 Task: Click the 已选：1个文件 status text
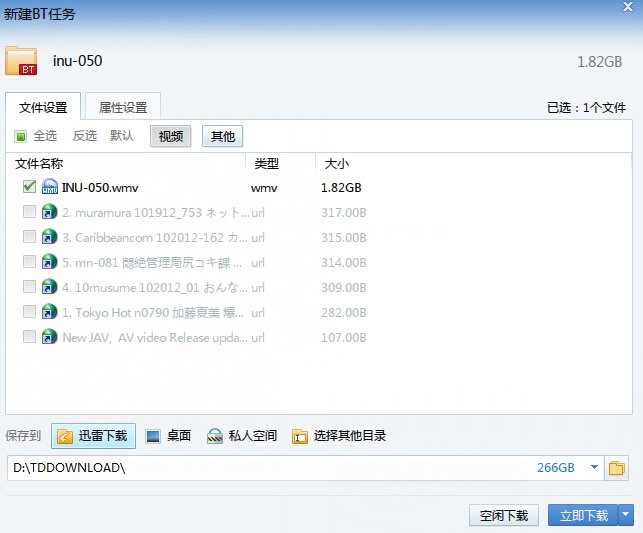pos(586,107)
